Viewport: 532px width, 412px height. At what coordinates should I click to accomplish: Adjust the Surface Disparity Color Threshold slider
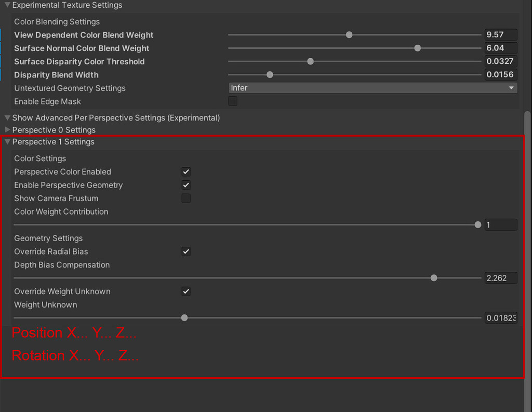pos(310,61)
